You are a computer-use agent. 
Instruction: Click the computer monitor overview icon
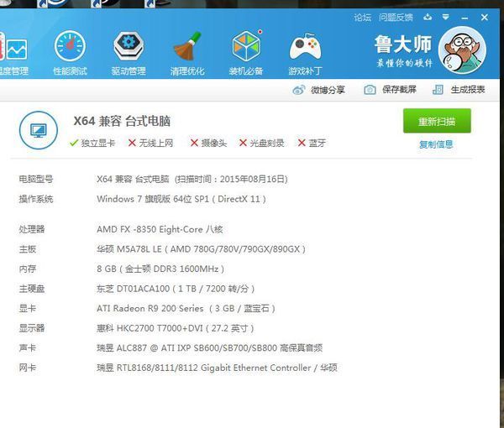click(x=39, y=130)
